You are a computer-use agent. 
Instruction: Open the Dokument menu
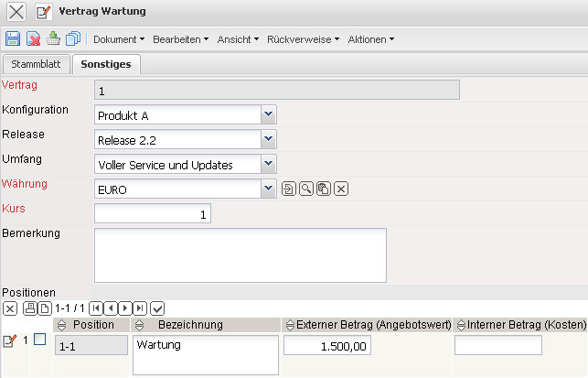pyautogui.click(x=119, y=39)
